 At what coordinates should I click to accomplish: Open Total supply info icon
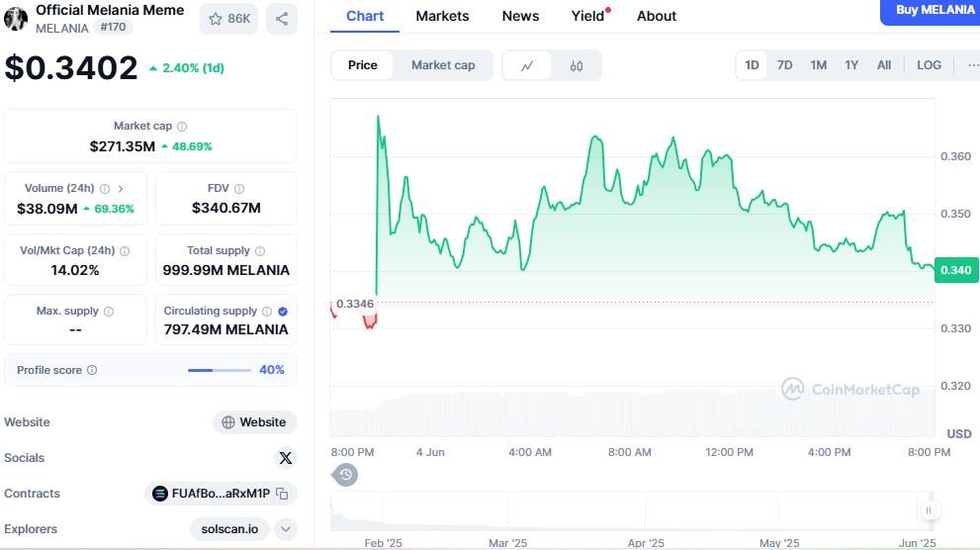point(260,251)
